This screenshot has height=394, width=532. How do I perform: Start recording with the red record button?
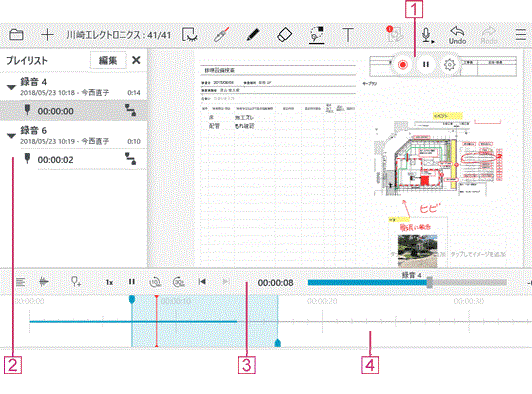(x=403, y=64)
